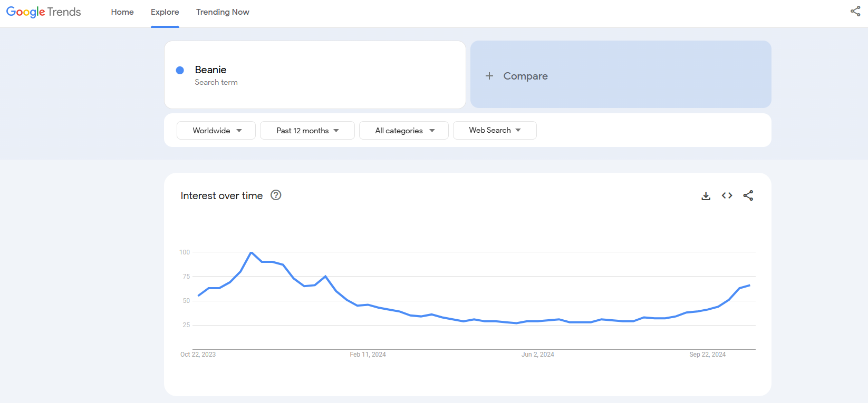
Task: Open help icon next to Interest over time
Action: click(x=276, y=195)
